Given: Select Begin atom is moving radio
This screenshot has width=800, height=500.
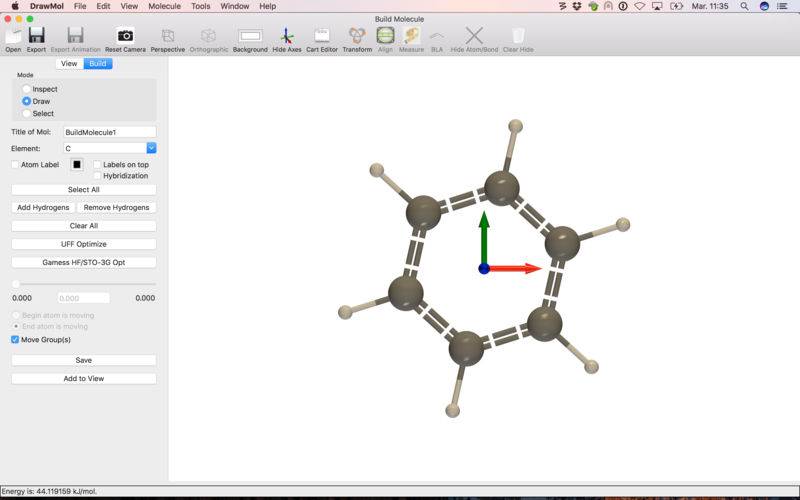Looking at the screenshot, I should click(x=16, y=315).
